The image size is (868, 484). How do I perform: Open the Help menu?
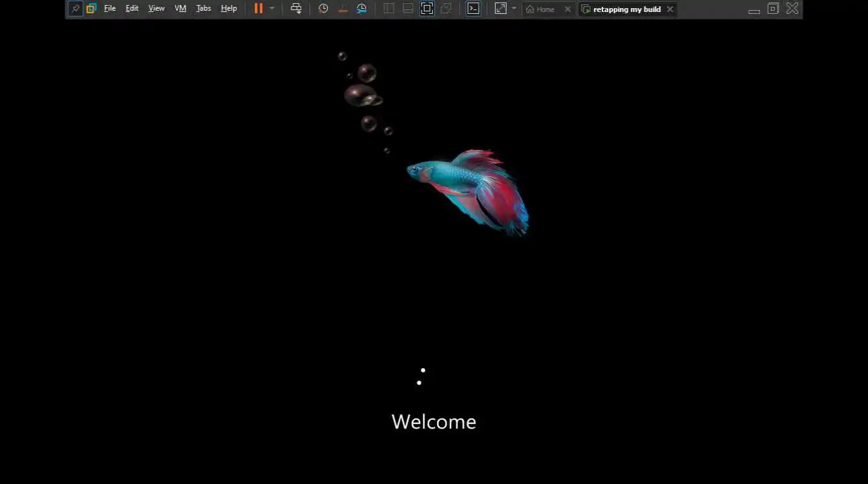[229, 9]
